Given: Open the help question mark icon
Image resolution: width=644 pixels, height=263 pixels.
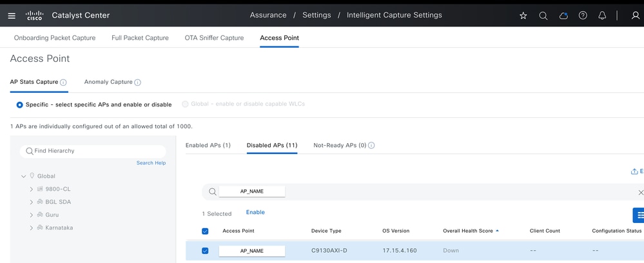Looking at the screenshot, I should [582, 15].
